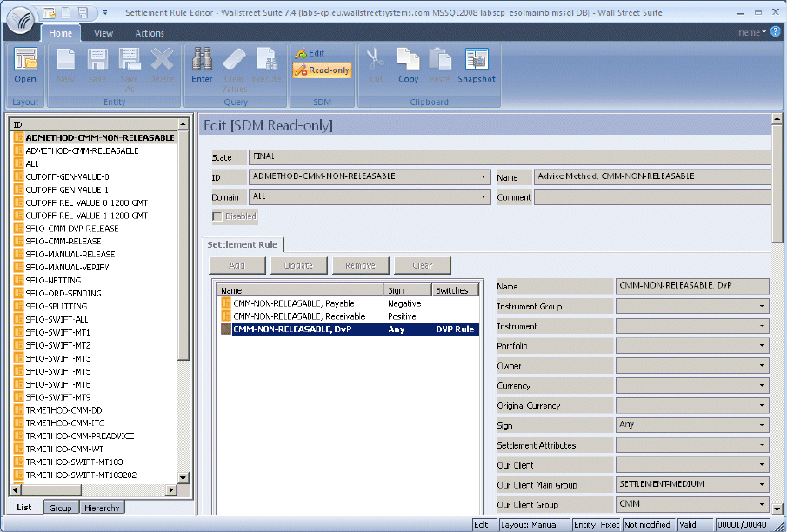
Task: Expand Our Client Group dropdown
Action: pyautogui.click(x=762, y=504)
